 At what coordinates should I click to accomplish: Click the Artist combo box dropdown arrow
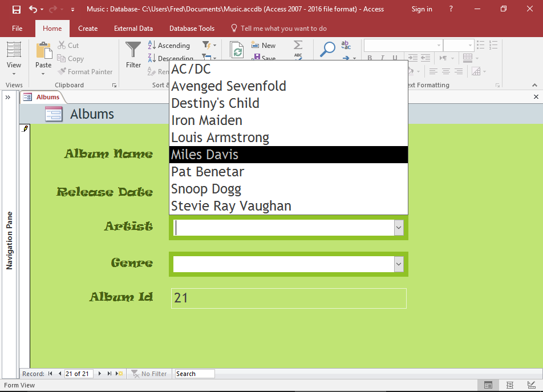399,228
